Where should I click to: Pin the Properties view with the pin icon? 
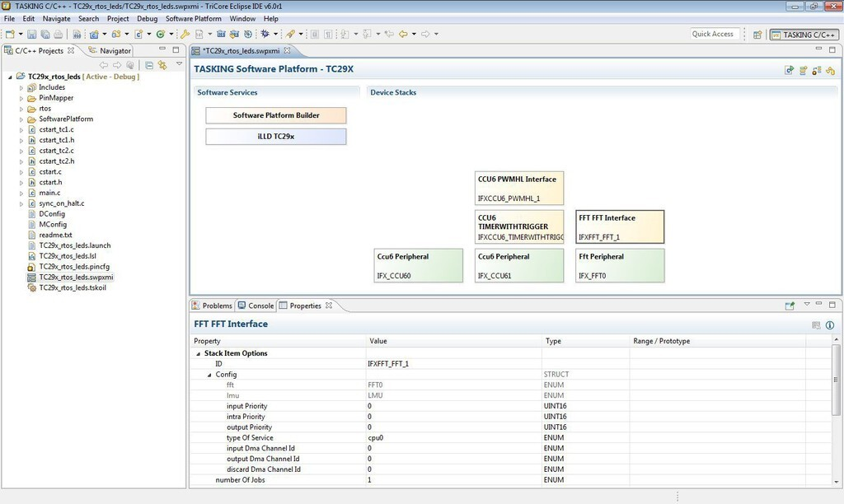pyautogui.click(x=790, y=304)
